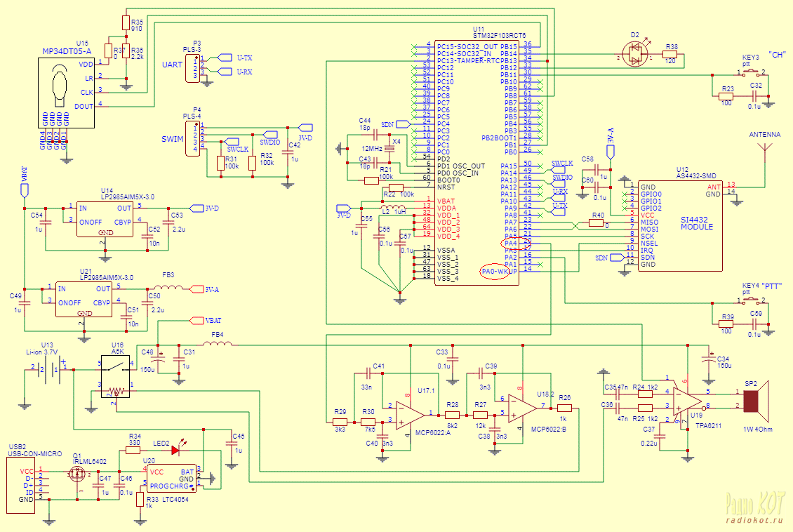This screenshot has height=532, width=793.
Task: Select the U13 Li-ion battery symbol
Action: point(48,368)
